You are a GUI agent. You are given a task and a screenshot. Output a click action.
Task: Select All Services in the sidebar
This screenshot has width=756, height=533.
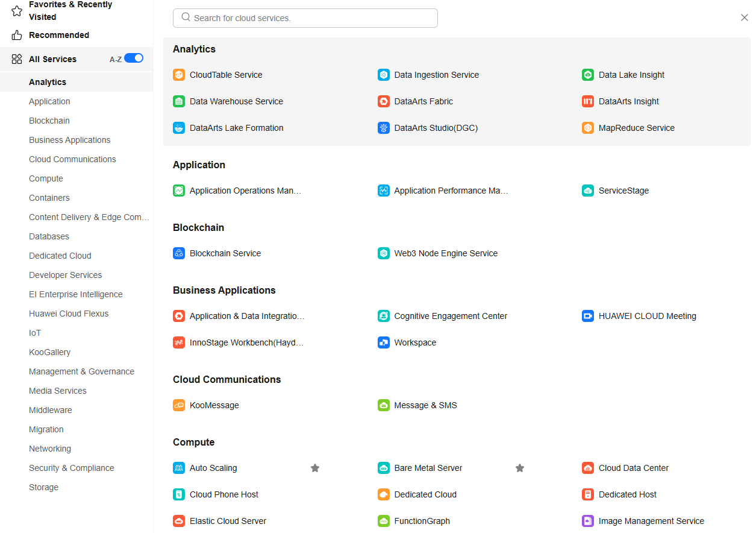click(52, 59)
